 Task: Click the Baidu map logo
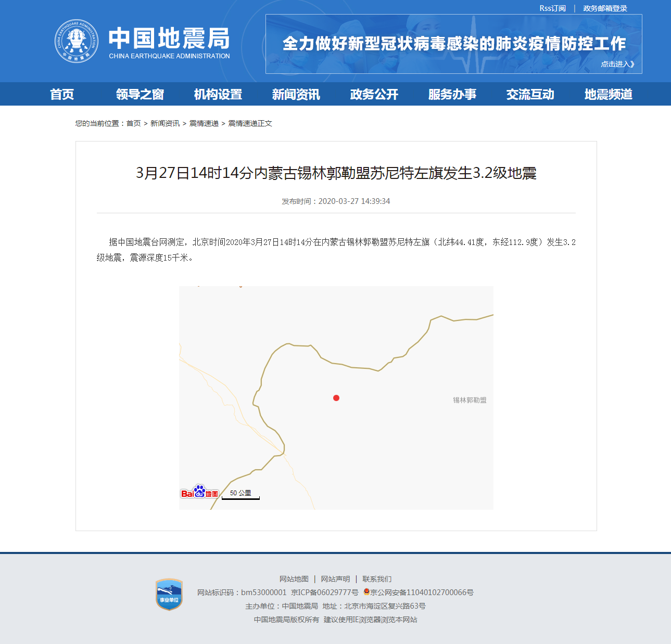199,492
